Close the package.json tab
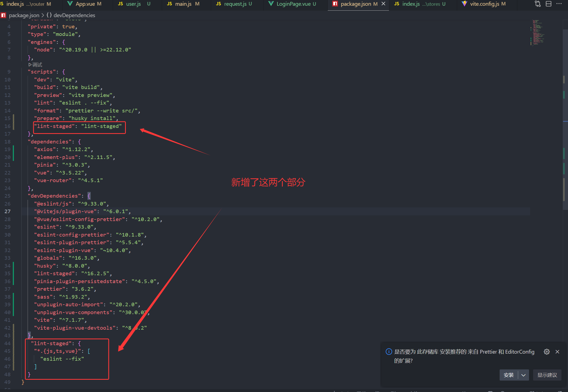Image resolution: width=568 pixels, height=392 pixels. [x=383, y=4]
